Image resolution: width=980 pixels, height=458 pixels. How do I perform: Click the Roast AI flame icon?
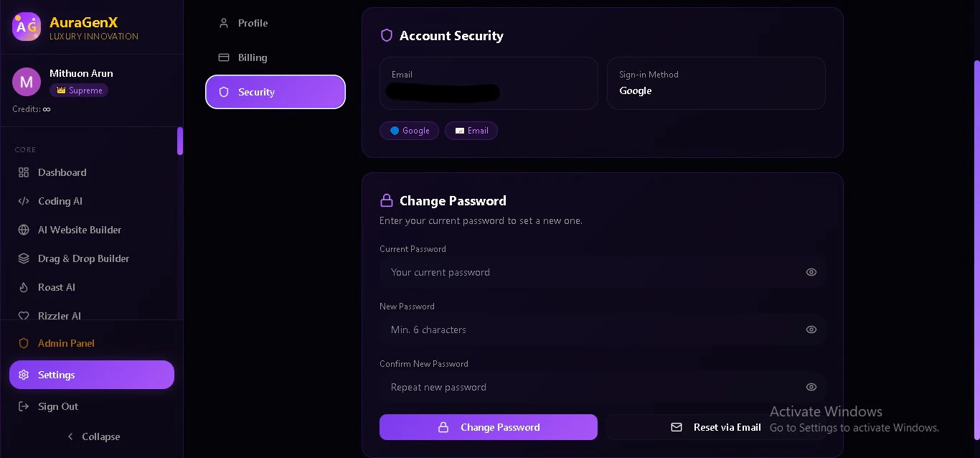24,287
